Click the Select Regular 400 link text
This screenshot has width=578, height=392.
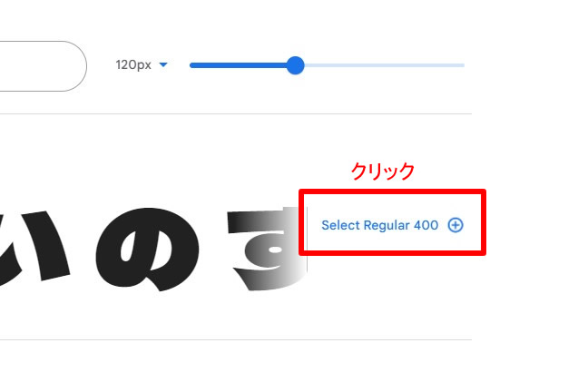pyautogui.click(x=379, y=225)
